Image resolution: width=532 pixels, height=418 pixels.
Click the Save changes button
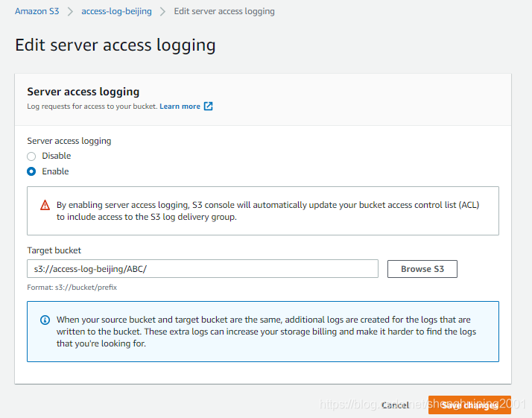pyautogui.click(x=469, y=405)
